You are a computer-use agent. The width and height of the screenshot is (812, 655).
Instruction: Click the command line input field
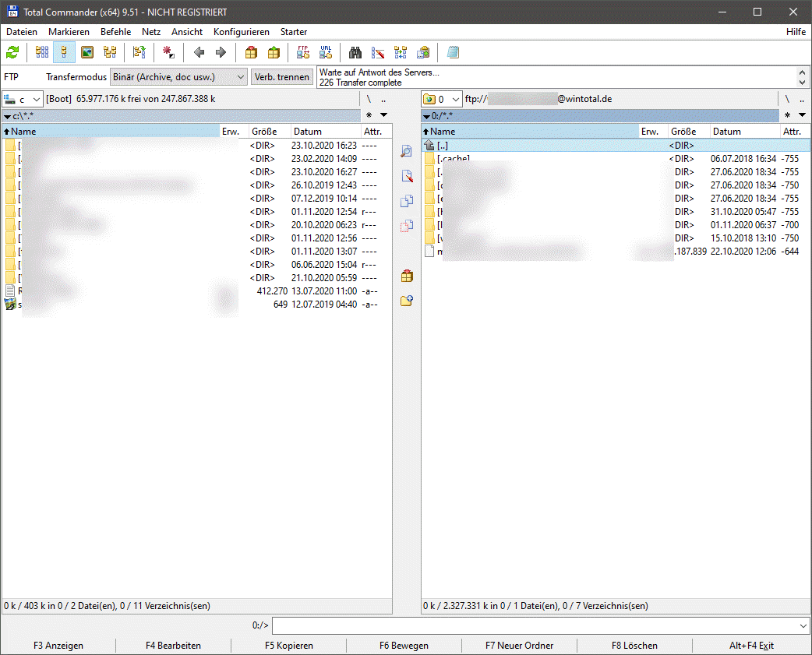(535, 625)
